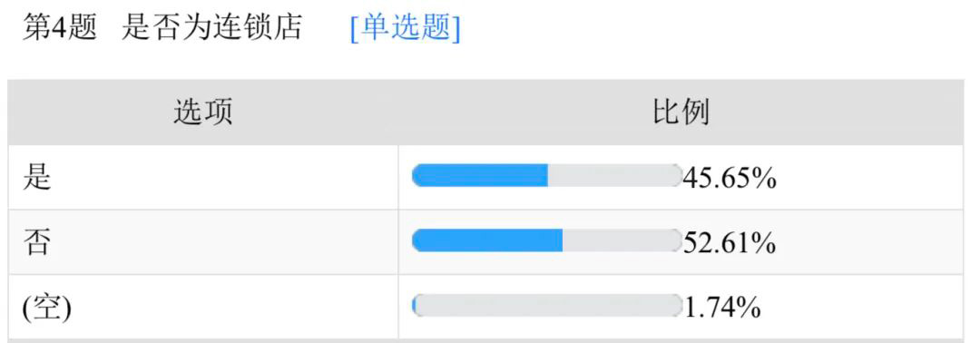980x343 pixels.
Task: Click the 52.61% percentage value
Action: [x=730, y=243]
